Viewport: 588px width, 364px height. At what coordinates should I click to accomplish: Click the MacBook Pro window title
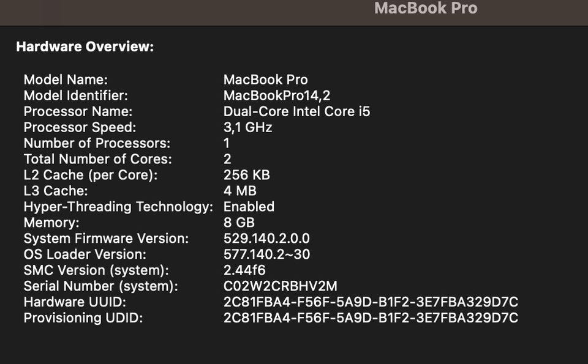coord(426,8)
